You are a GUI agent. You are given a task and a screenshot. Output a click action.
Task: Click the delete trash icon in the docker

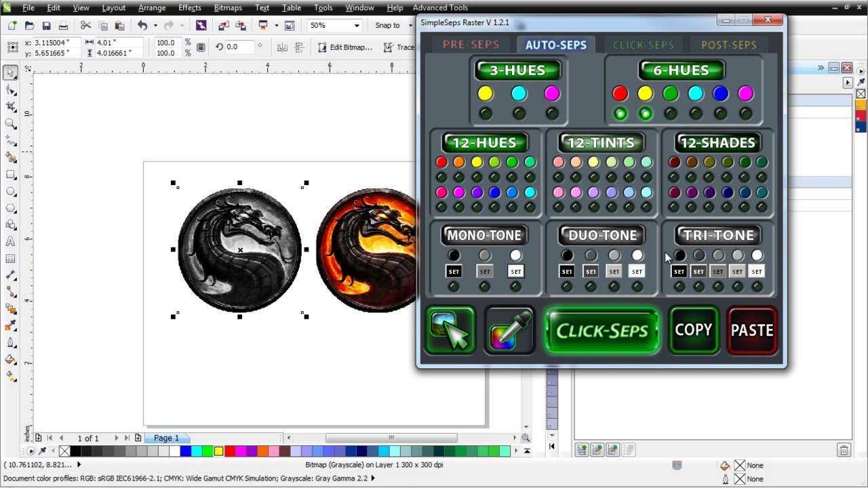tap(844, 450)
